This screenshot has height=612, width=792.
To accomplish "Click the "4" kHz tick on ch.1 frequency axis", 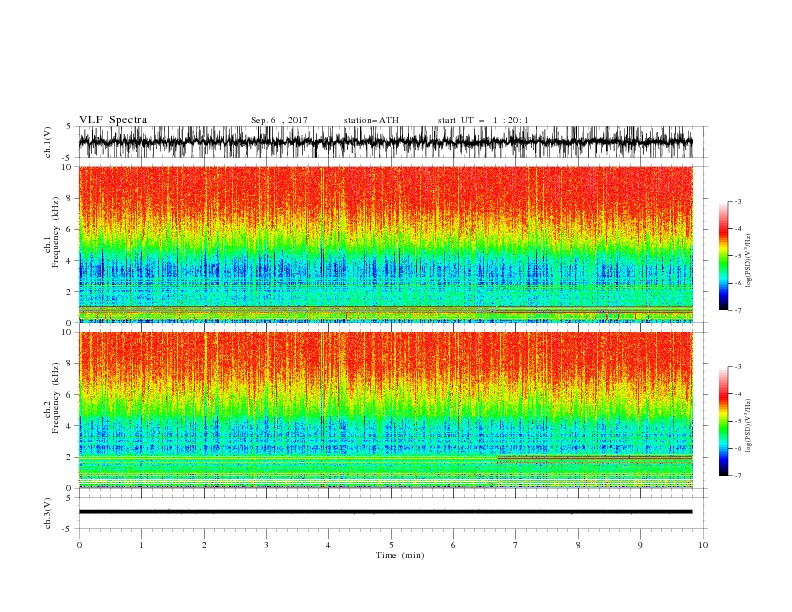I will point(70,261).
